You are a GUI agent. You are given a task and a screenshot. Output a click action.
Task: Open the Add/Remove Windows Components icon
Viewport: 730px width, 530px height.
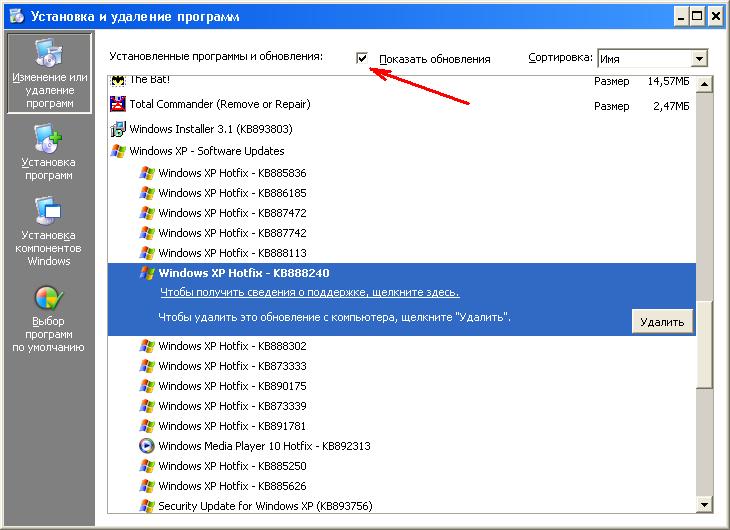coord(47,211)
